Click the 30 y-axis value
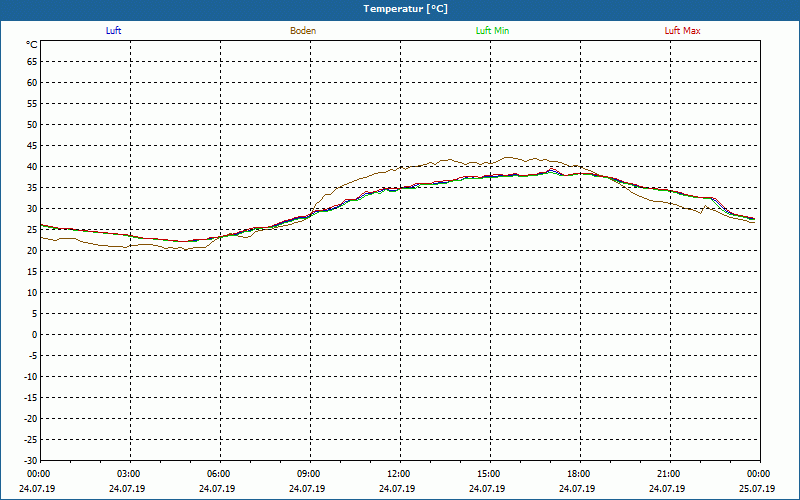800x500 pixels. pyautogui.click(x=32, y=209)
